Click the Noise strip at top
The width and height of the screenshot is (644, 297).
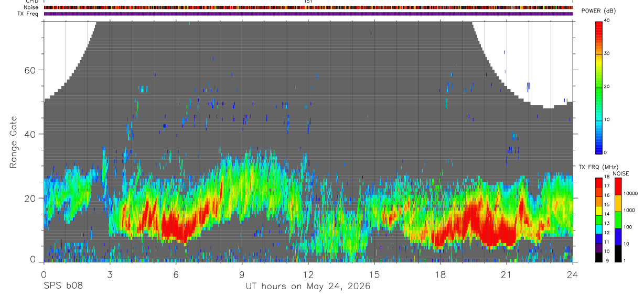308,7
